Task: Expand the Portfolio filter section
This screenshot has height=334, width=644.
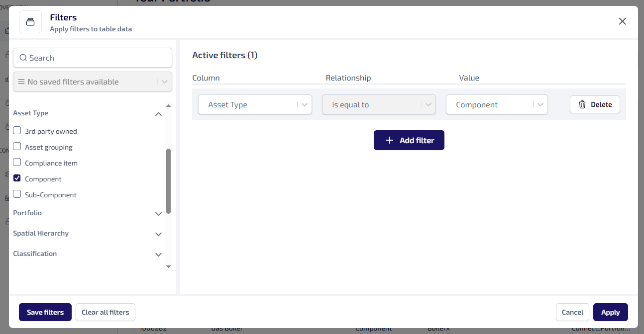Action: 158,214
